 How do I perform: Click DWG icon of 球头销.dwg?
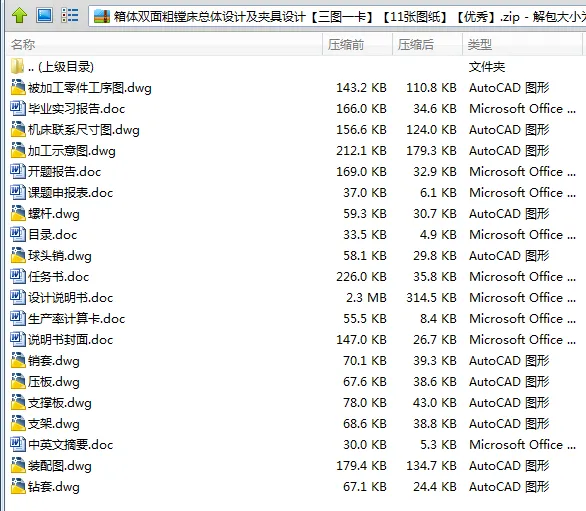pos(18,255)
